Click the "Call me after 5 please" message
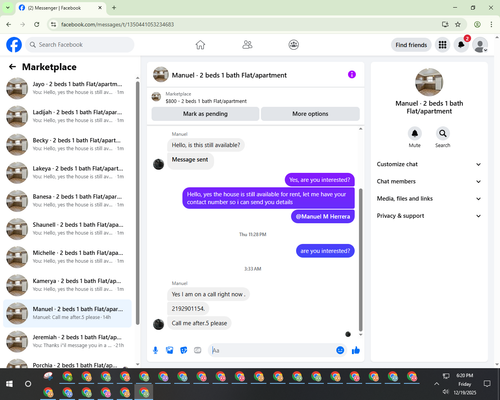Image resolution: width=500 pixels, height=400 pixels. tap(199, 323)
